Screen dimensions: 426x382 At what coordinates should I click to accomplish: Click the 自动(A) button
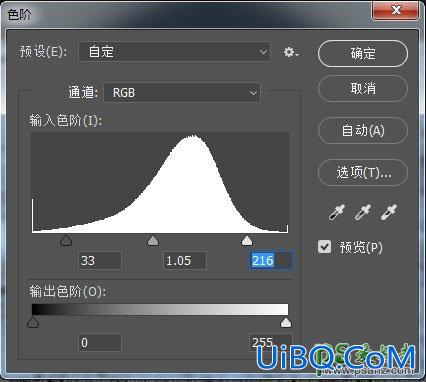[363, 130]
